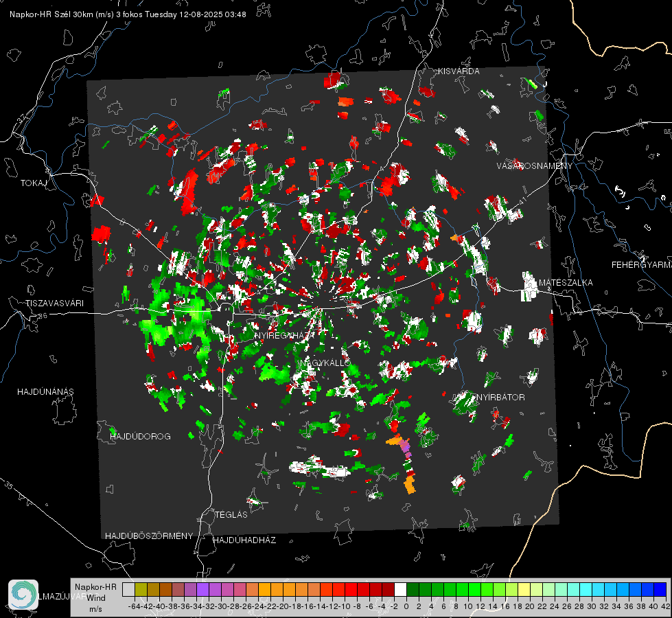The image size is (672, 618).
Task: Pick the white swatch between -2 and 0
Action: coord(400,589)
